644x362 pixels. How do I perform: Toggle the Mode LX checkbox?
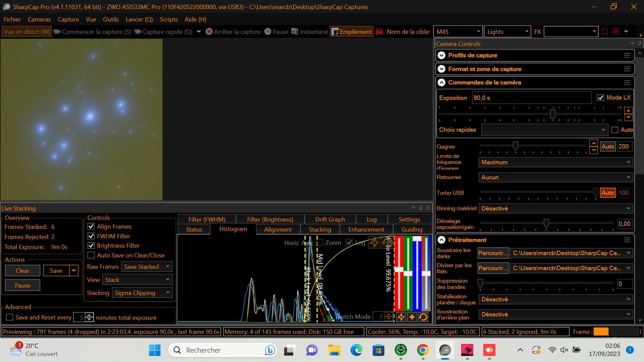coord(600,98)
